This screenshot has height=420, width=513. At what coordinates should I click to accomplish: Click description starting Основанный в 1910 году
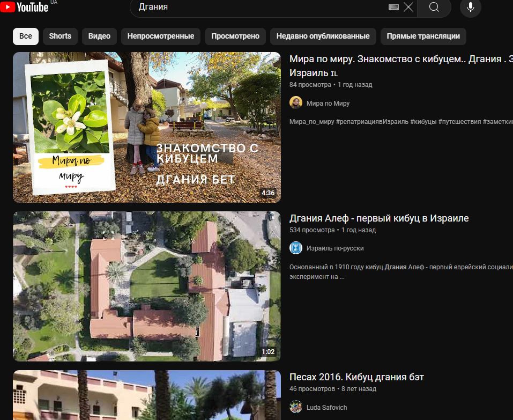[401, 272]
